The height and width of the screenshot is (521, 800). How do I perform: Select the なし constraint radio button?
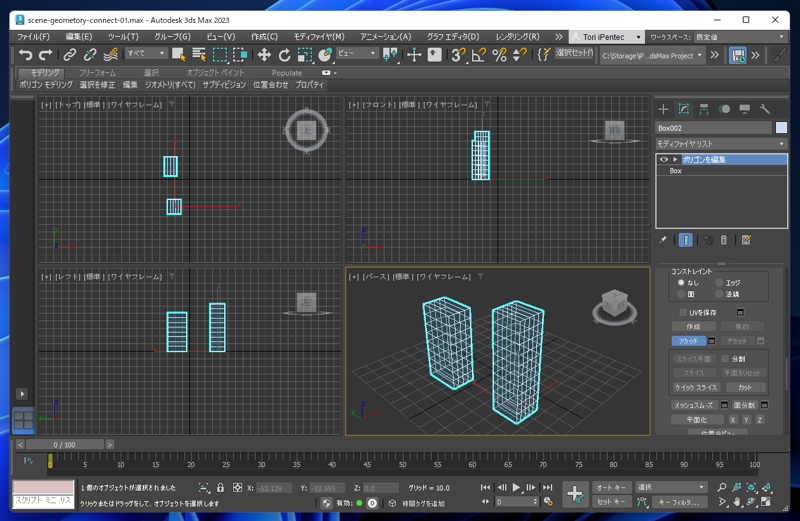(681, 282)
